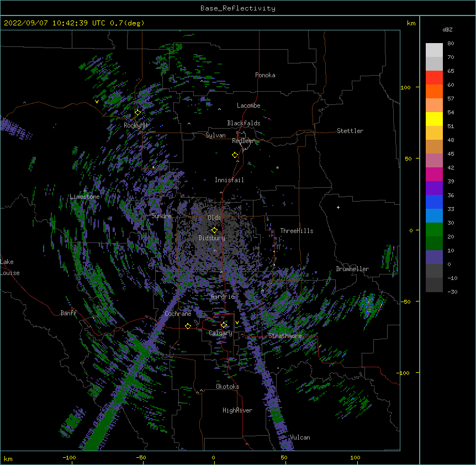Click the Sylvan label
476x465 pixels.
(215, 135)
